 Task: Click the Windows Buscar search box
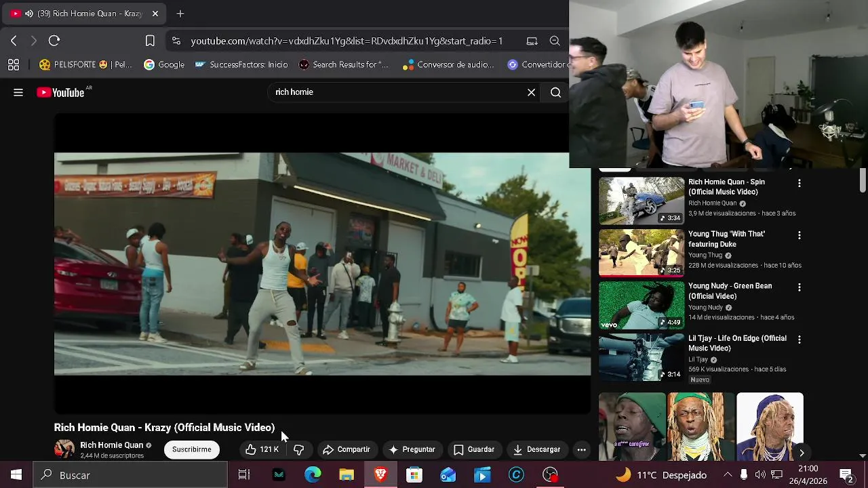[130, 475]
